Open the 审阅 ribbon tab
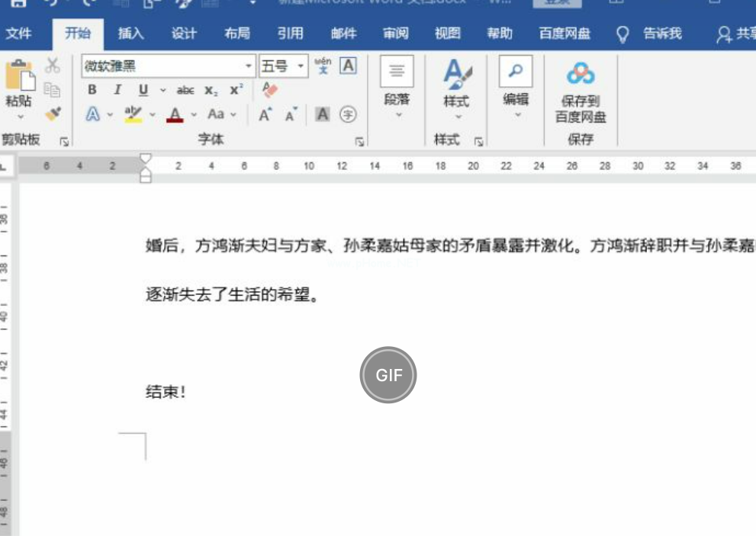 pos(395,34)
